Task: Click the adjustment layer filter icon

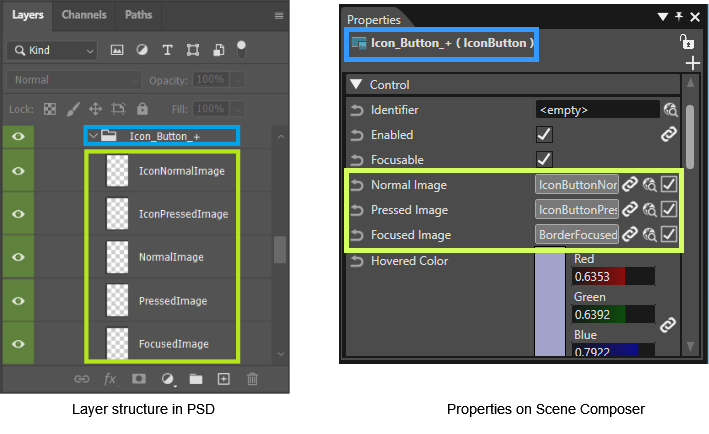Action: point(142,50)
